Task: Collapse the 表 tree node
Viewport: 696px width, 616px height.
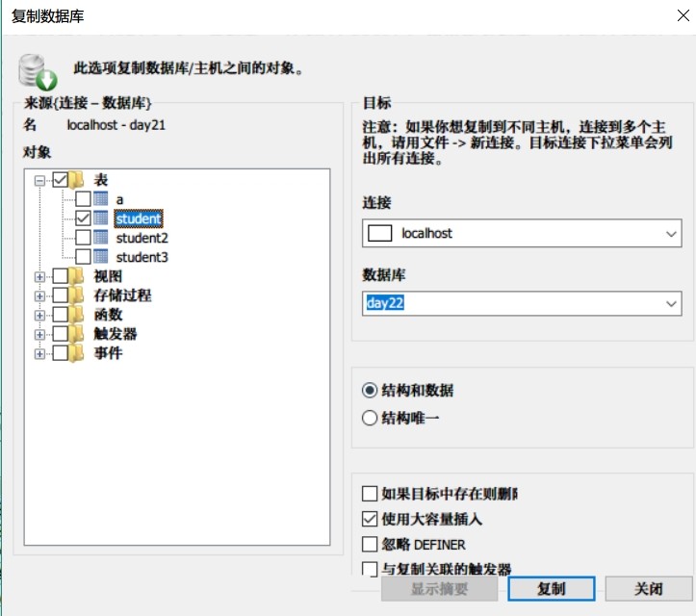Action: (x=39, y=180)
